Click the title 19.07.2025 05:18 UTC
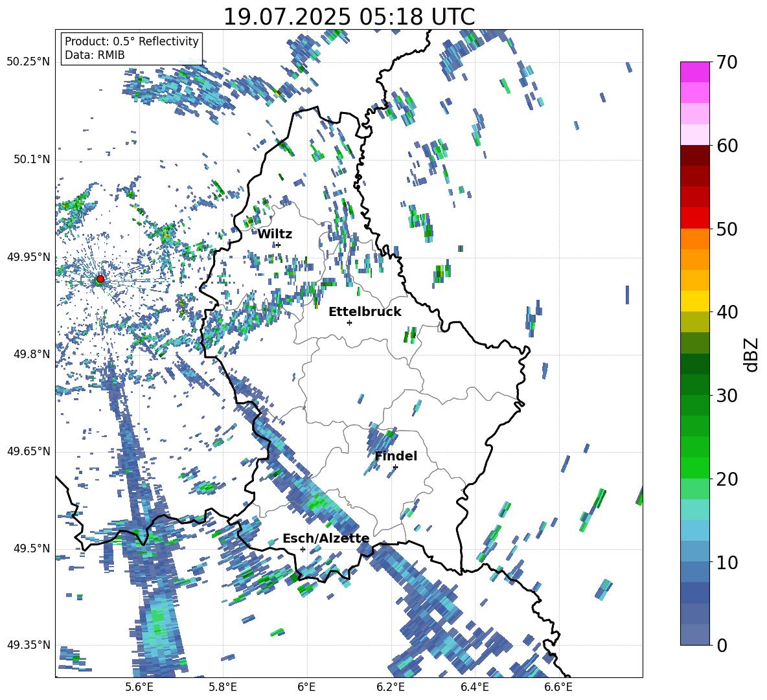Screen dimensions: 767x700 (349, 17)
